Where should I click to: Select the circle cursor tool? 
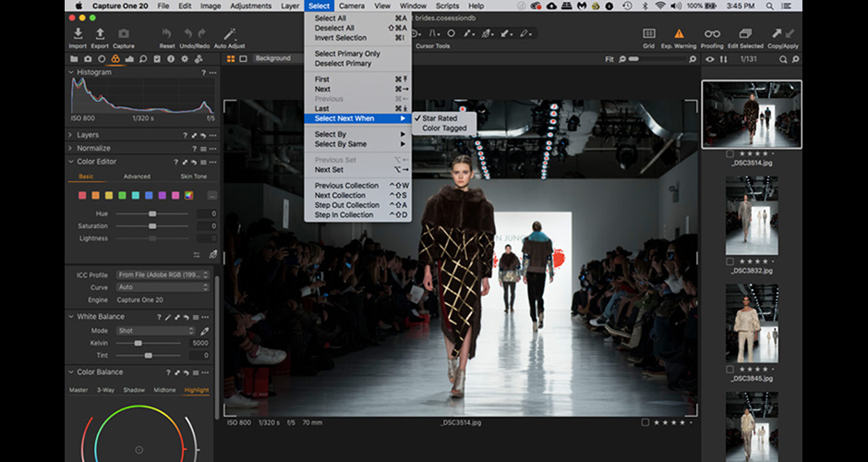click(452, 34)
